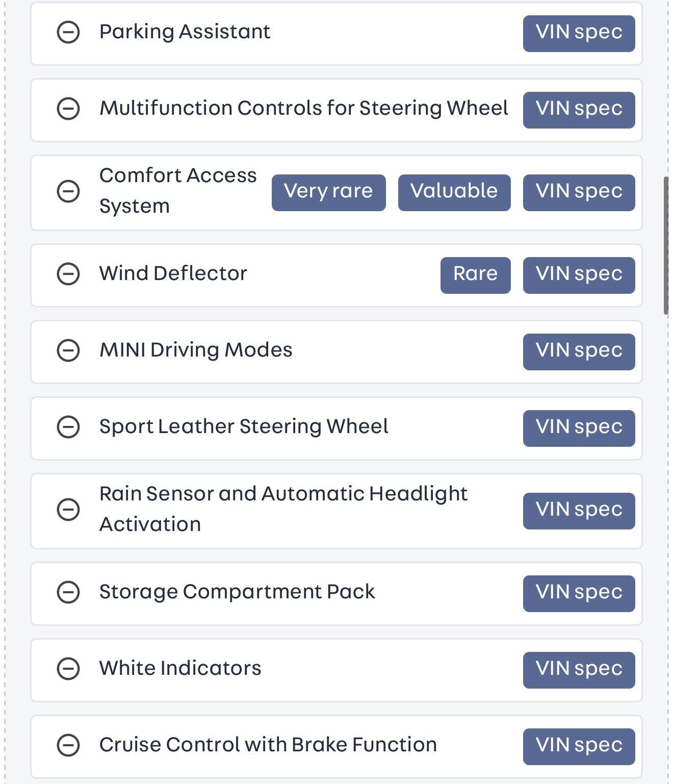Click the Rare badge on Wind Deflector
This screenshot has height=784, width=673.
click(x=475, y=275)
